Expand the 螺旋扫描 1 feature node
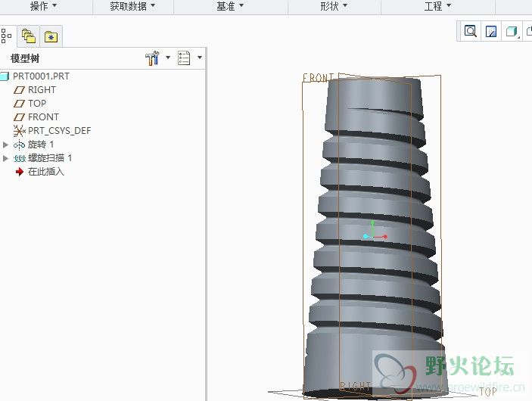This screenshot has width=532, height=401. (5, 158)
